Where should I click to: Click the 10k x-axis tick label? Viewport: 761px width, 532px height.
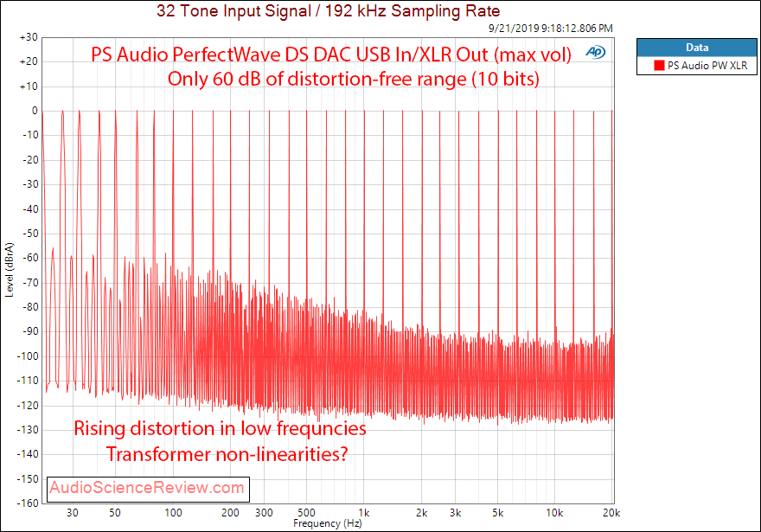click(554, 513)
